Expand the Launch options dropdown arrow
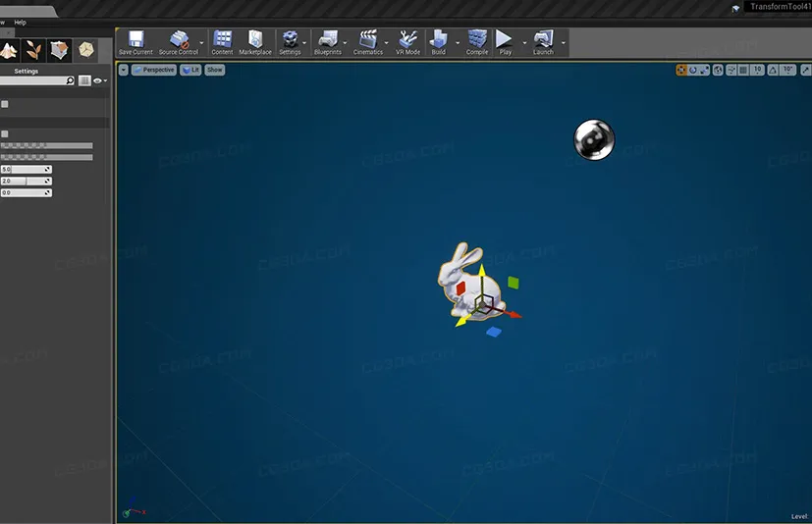 click(x=564, y=43)
